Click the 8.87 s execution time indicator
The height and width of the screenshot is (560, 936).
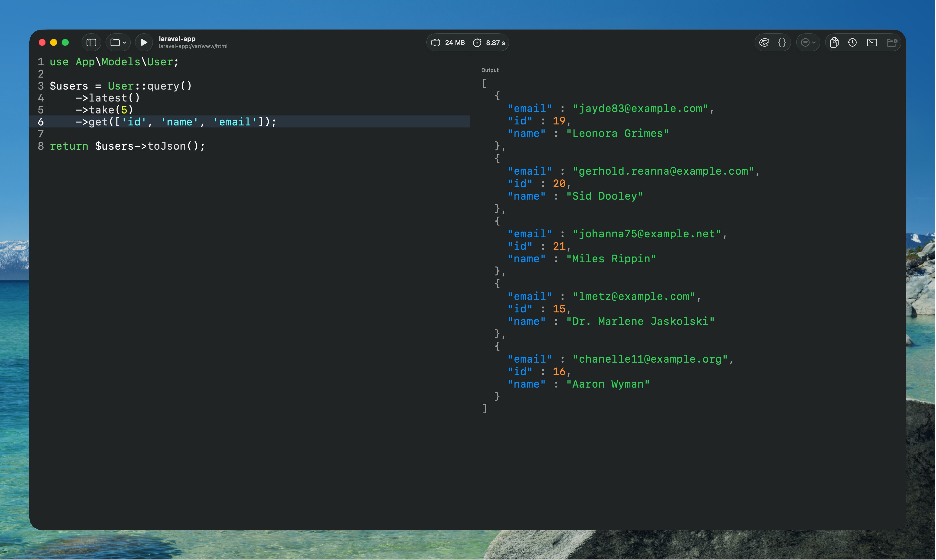point(489,43)
